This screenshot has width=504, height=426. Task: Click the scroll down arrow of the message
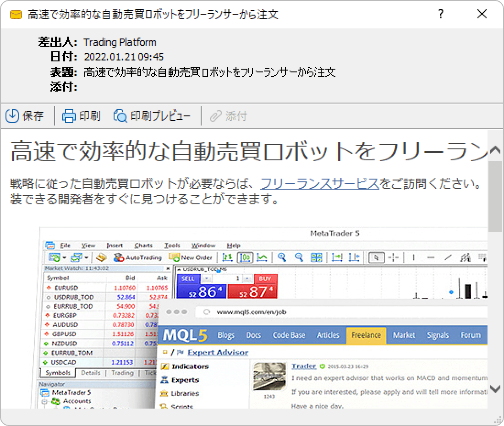point(495,389)
